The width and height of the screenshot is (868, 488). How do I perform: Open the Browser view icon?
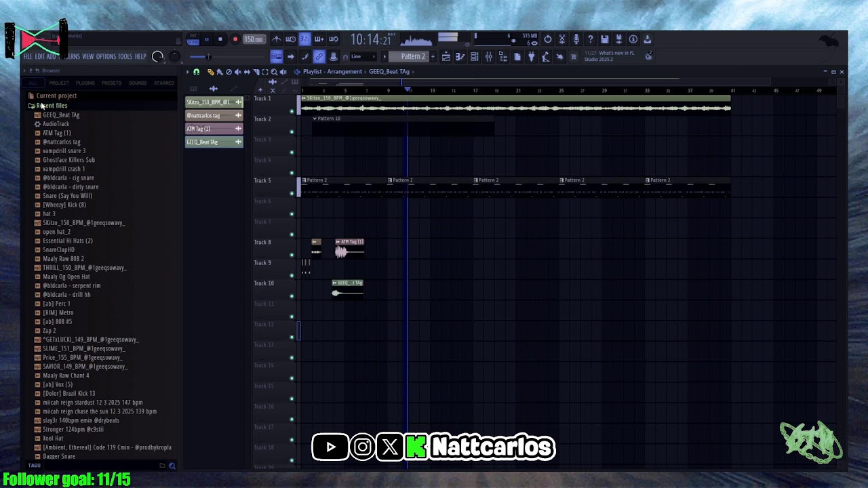pos(503,57)
